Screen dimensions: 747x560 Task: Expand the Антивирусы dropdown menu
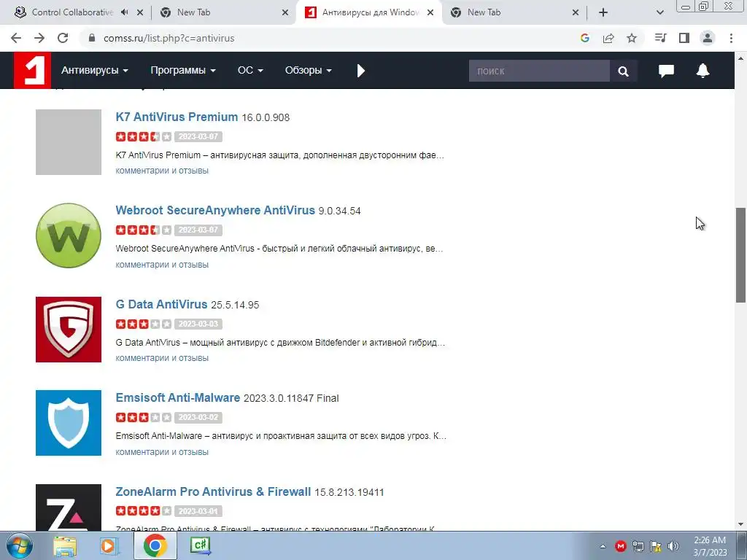coord(94,71)
